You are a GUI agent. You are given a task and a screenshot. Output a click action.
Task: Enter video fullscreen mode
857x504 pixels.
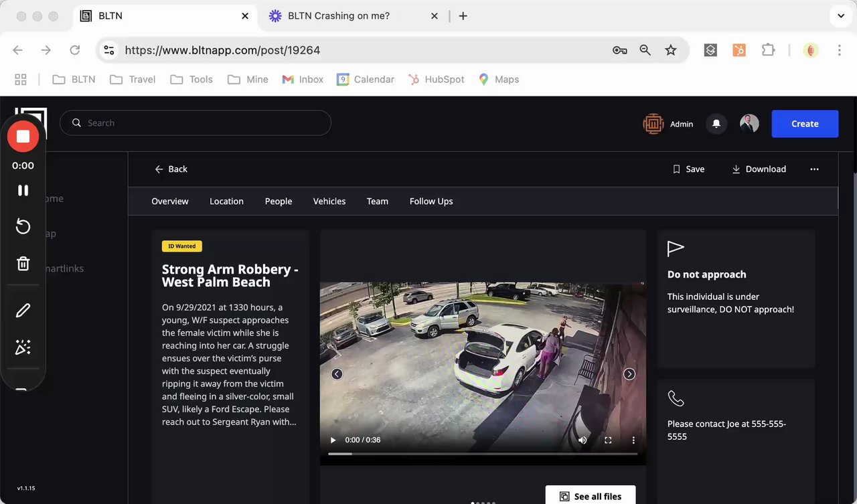point(608,440)
